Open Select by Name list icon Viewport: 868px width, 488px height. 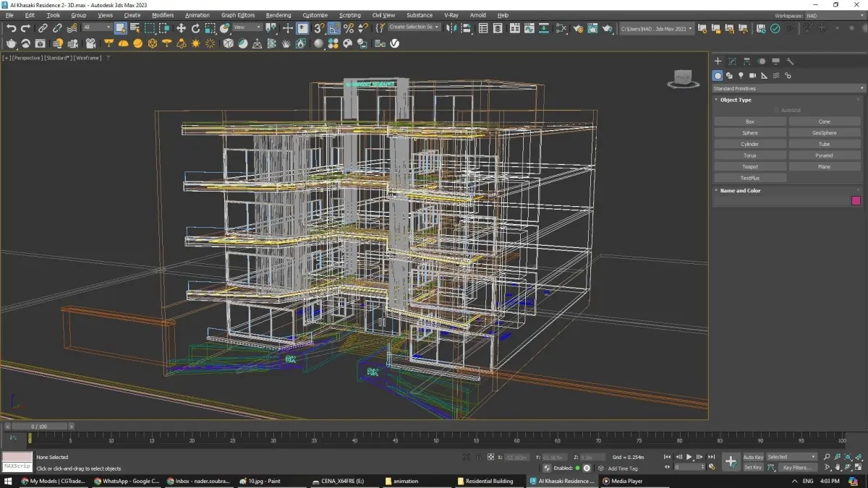[135, 28]
